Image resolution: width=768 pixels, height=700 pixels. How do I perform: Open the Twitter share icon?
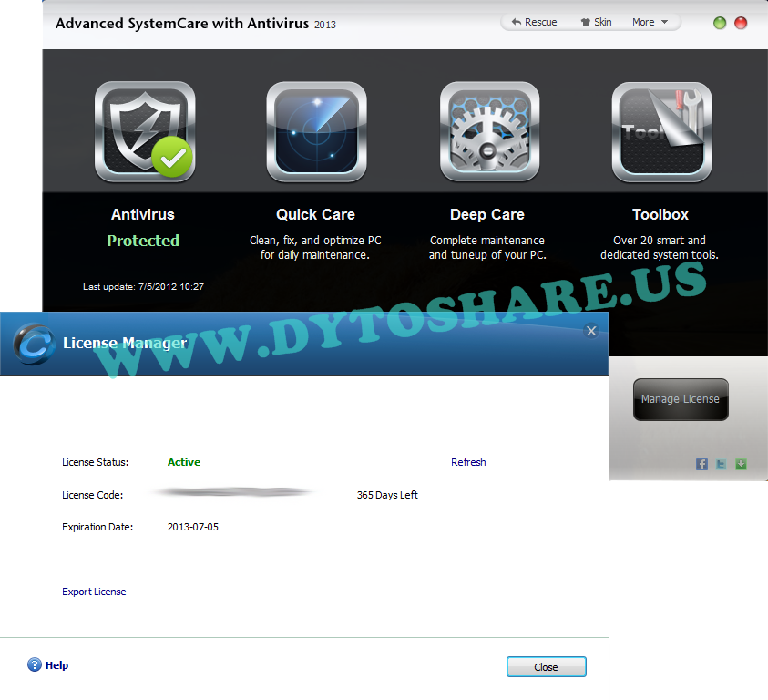[x=722, y=464]
